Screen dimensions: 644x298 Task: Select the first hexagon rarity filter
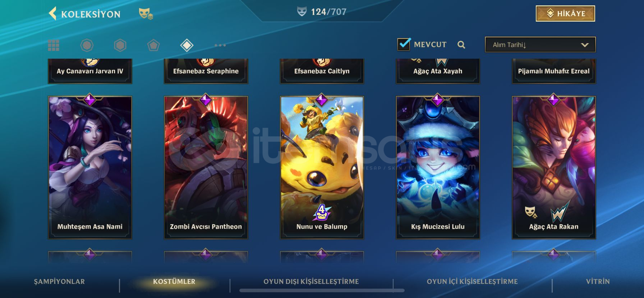point(87,45)
